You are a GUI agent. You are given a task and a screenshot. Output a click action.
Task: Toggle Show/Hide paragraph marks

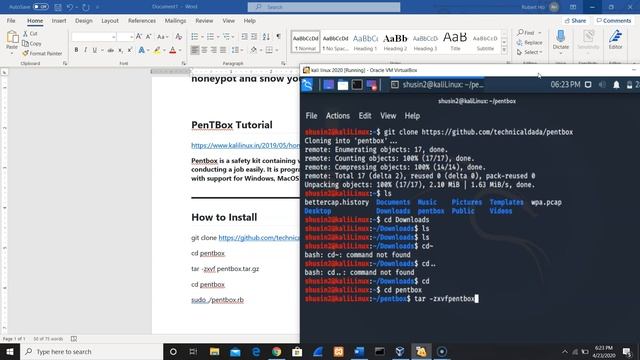(278, 37)
